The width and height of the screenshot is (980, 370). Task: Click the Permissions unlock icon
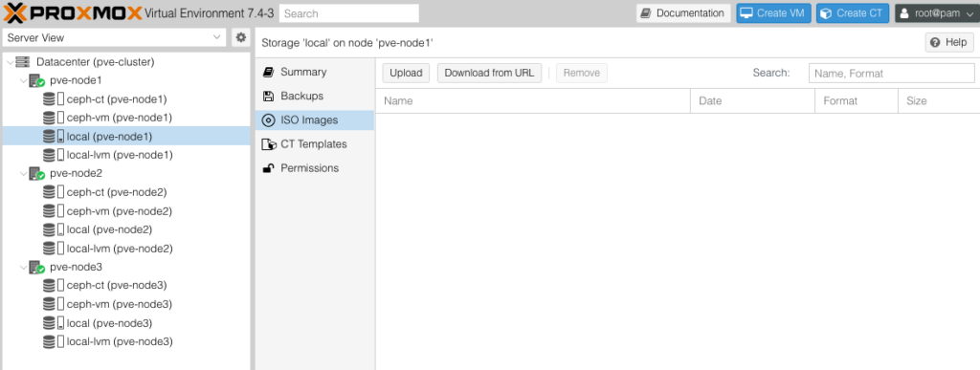(x=269, y=168)
